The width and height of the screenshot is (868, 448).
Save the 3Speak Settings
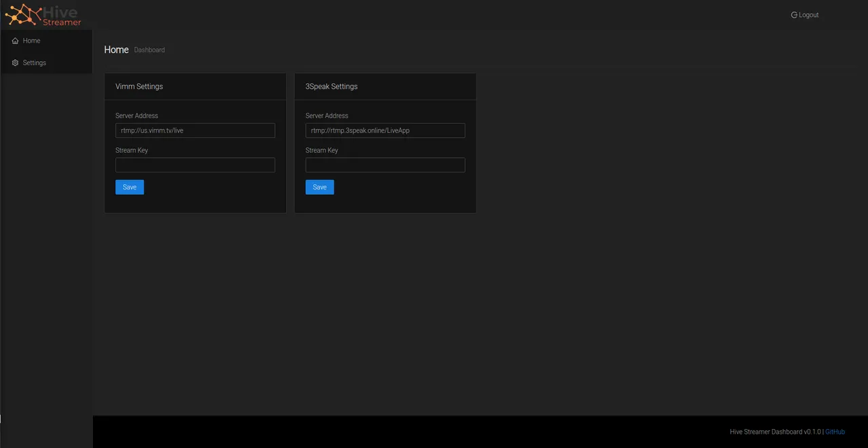click(319, 187)
